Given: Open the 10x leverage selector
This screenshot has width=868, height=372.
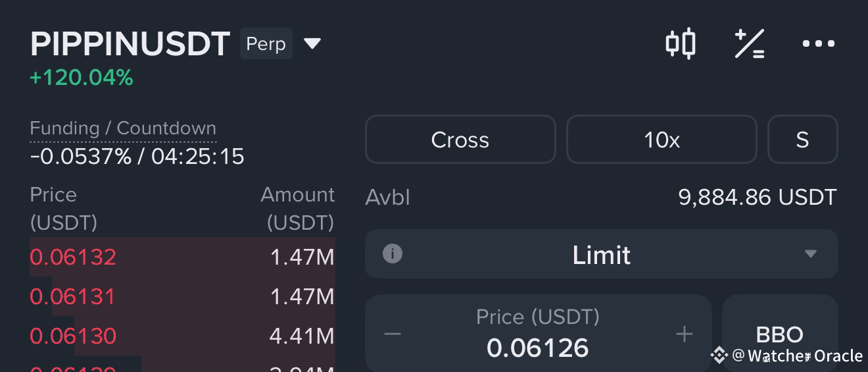Looking at the screenshot, I should pos(662,140).
